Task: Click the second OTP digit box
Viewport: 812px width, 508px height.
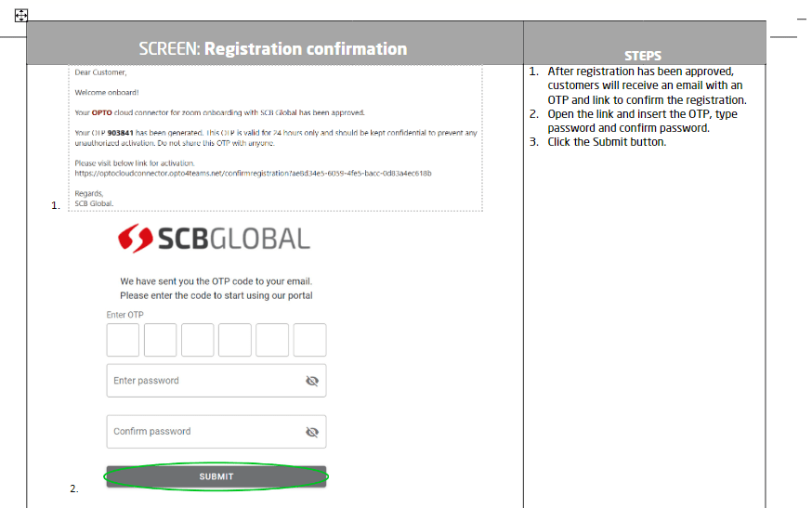Action: click(x=160, y=340)
